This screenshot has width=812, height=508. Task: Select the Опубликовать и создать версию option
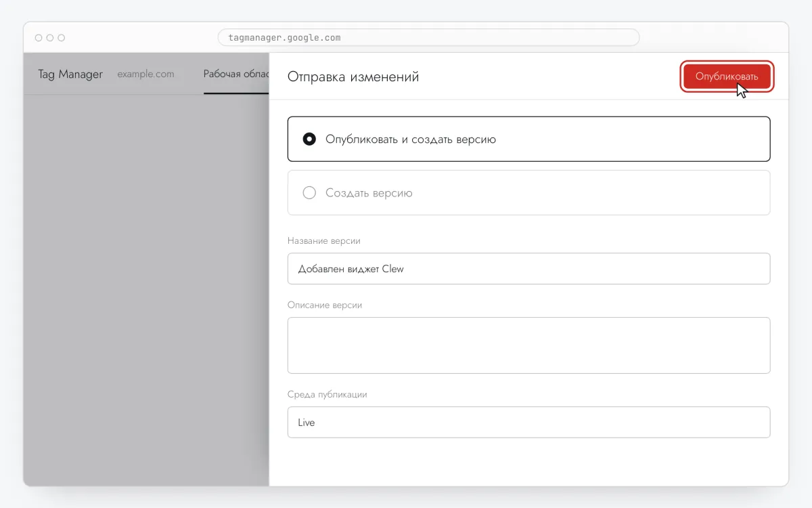point(528,139)
